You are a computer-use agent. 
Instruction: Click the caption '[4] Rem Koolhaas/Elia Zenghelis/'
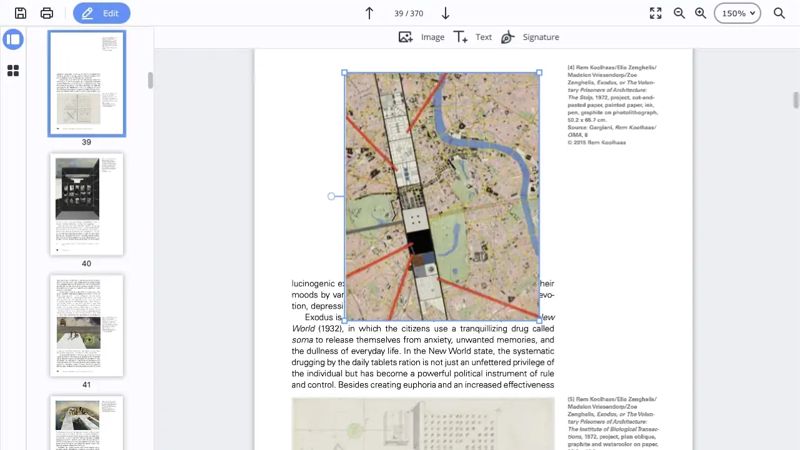pyautogui.click(x=612, y=67)
